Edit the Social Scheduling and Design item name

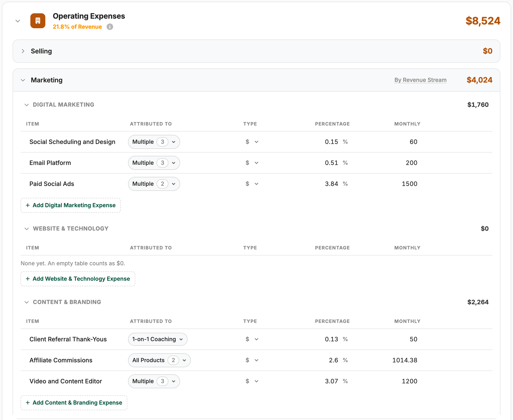point(72,142)
